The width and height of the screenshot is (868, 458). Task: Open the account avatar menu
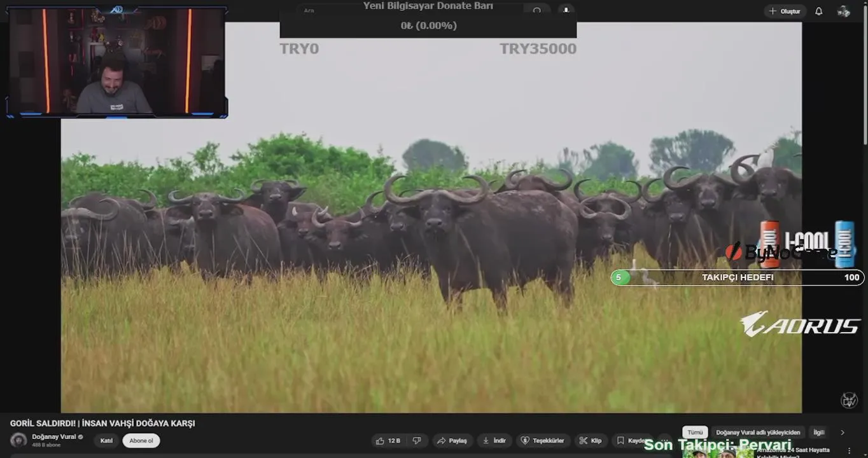tap(844, 11)
